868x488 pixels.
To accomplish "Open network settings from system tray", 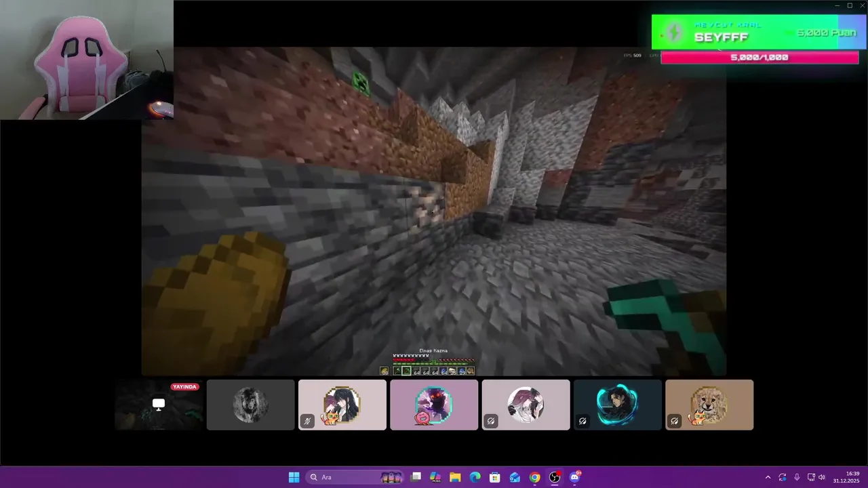I will pyautogui.click(x=811, y=477).
